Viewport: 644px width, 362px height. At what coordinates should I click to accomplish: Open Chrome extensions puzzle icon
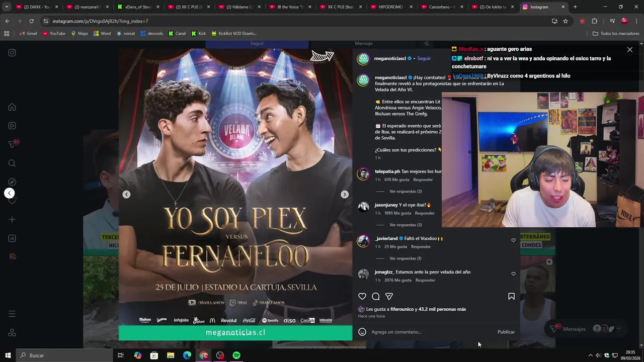pyautogui.click(x=594, y=21)
